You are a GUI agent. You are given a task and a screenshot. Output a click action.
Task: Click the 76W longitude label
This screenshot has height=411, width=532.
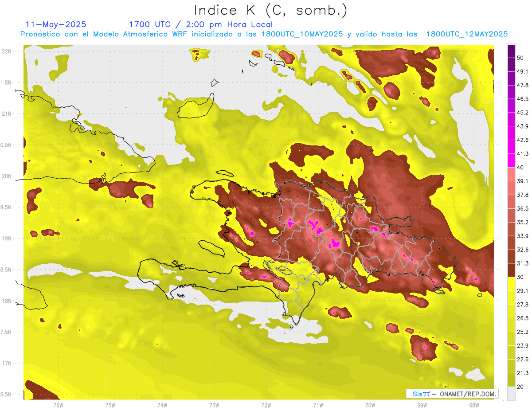pos(58,405)
